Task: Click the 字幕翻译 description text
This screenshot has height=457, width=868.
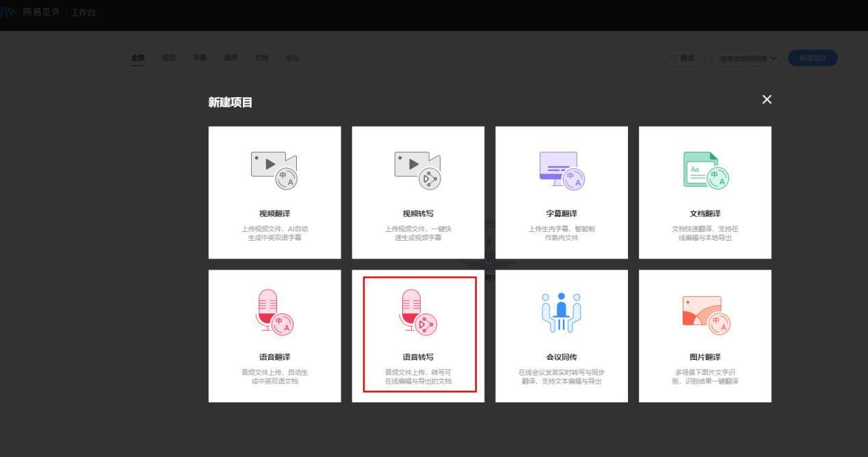Action: click(562, 233)
